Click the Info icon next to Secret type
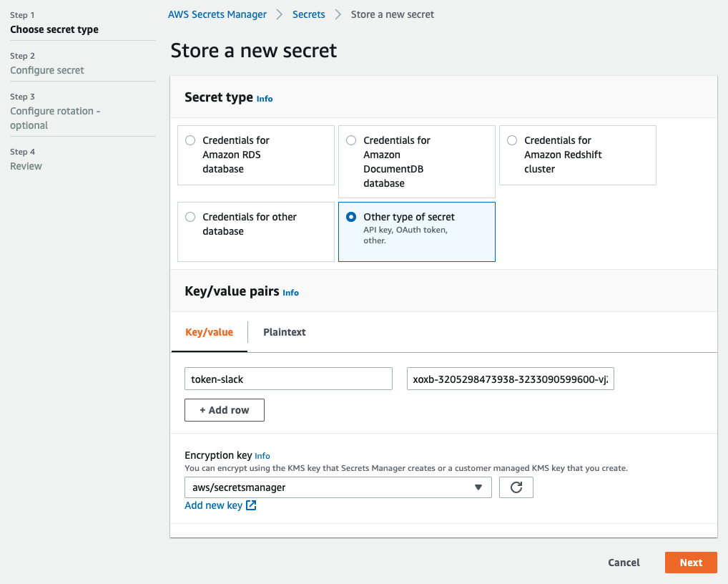The width and height of the screenshot is (728, 584). click(x=265, y=98)
